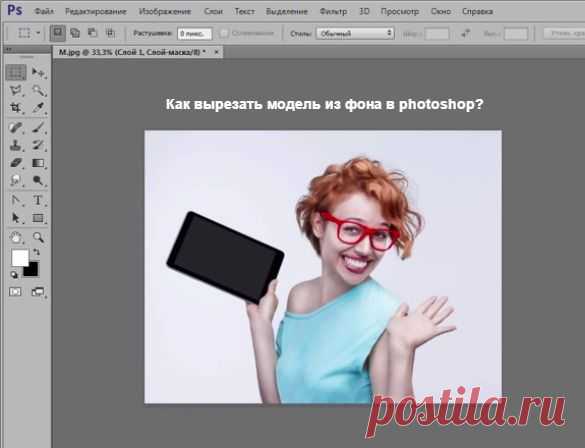Select the Zoom tool in the toolbox

(38, 237)
